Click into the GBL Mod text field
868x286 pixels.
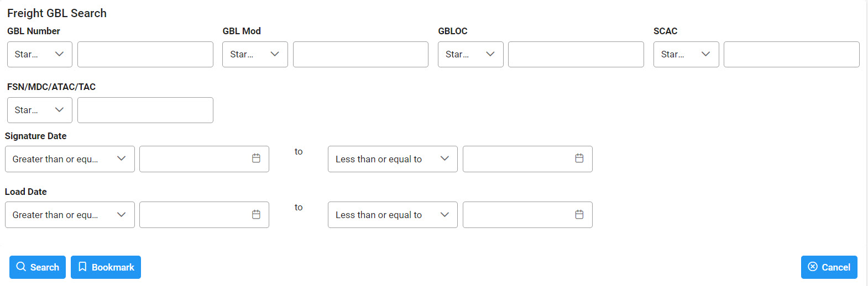(x=360, y=54)
